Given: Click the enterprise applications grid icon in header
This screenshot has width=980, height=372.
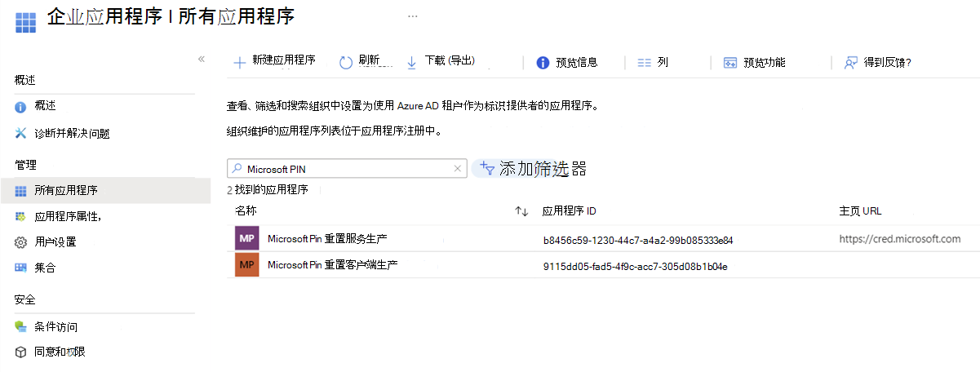Looking at the screenshot, I should click(x=26, y=21).
